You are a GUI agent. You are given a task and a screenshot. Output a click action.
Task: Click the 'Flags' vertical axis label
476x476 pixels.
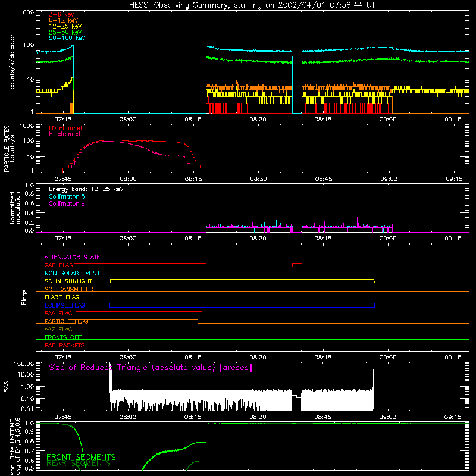24,297
